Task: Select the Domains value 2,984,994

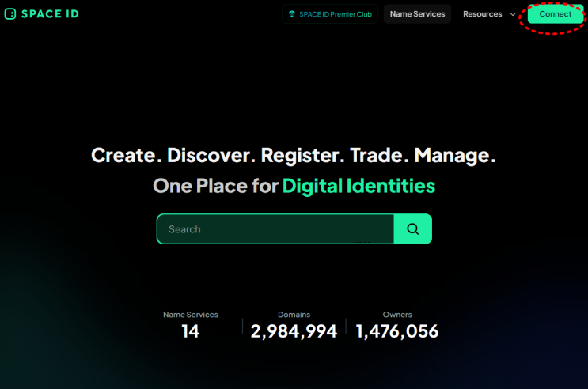Action: [294, 331]
